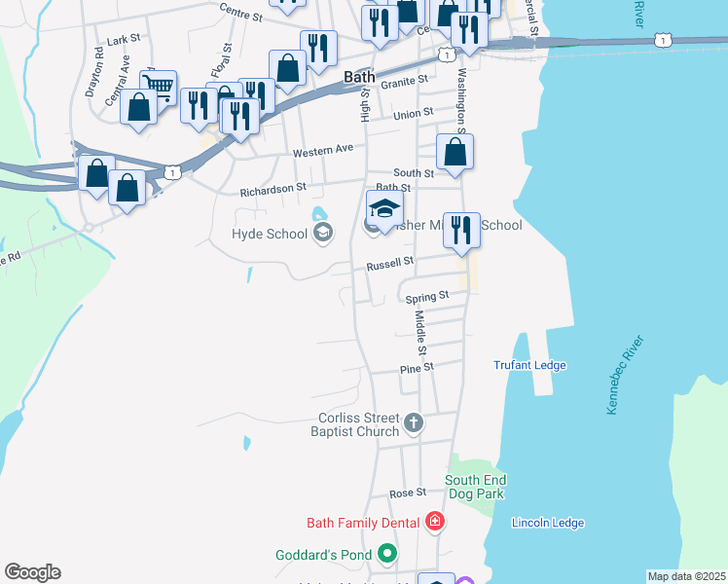
Task: Open the Google logo link
Action: [x=32, y=572]
